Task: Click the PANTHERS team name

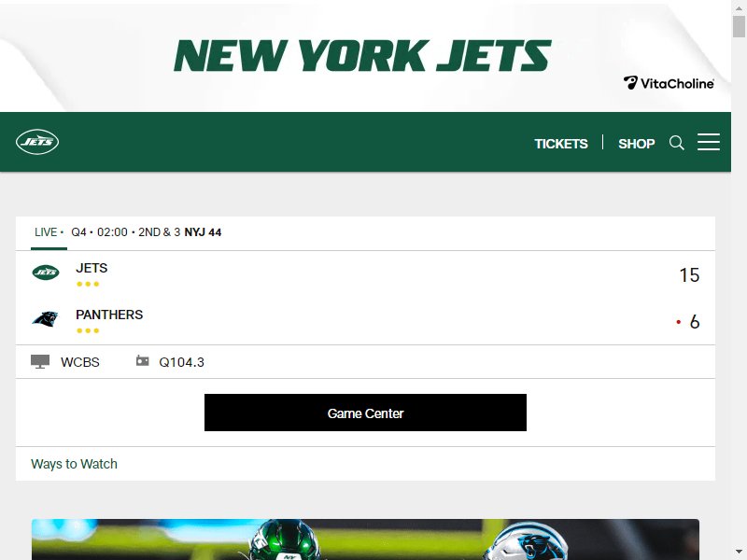Action: (x=109, y=315)
